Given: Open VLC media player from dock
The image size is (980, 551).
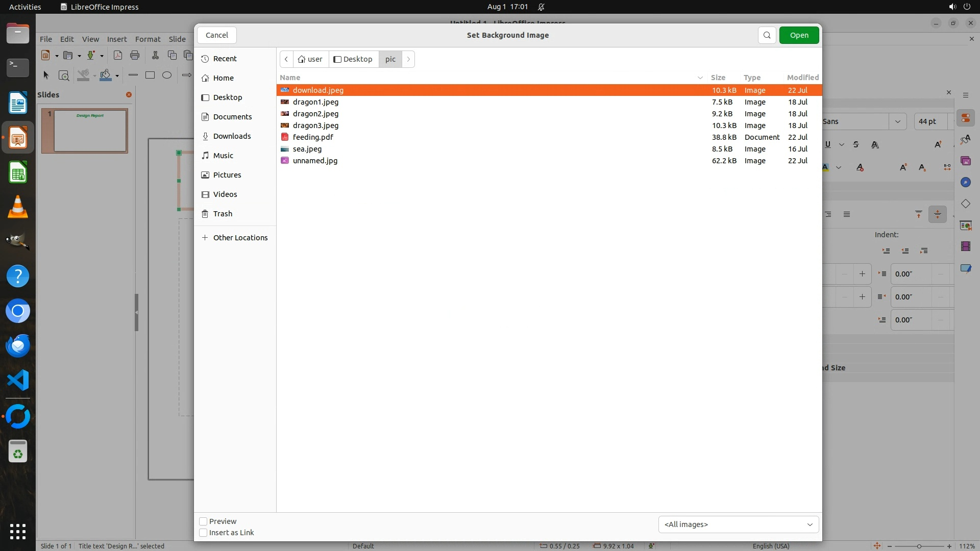Looking at the screenshot, I should coord(18,207).
